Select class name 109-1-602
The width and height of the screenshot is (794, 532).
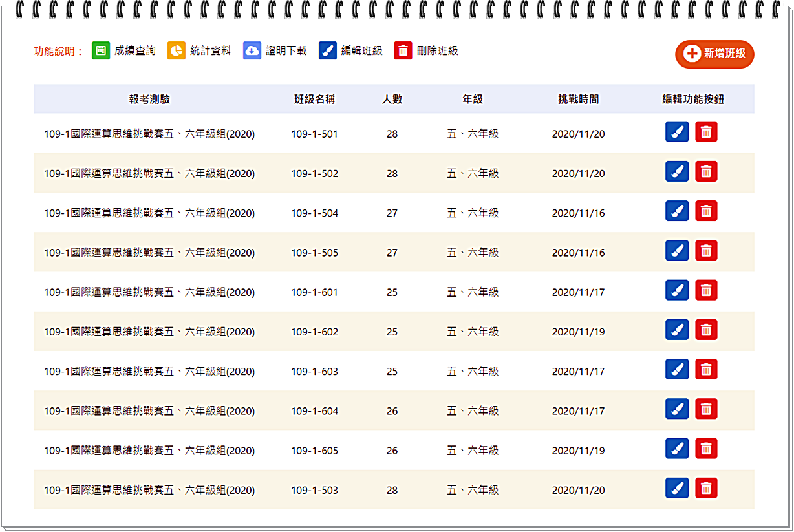pos(314,332)
